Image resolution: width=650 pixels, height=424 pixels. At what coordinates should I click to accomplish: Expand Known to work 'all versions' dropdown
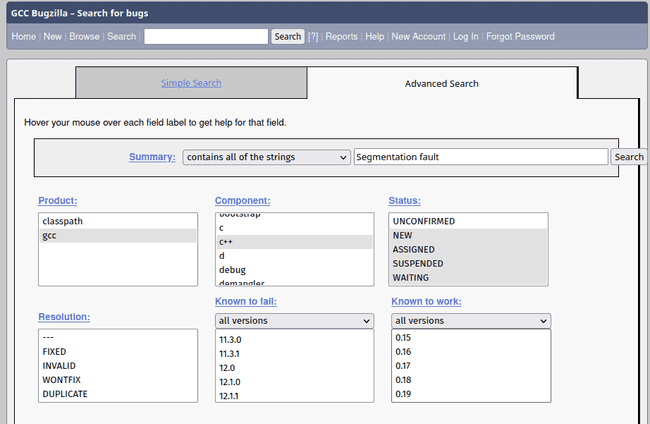pos(471,321)
